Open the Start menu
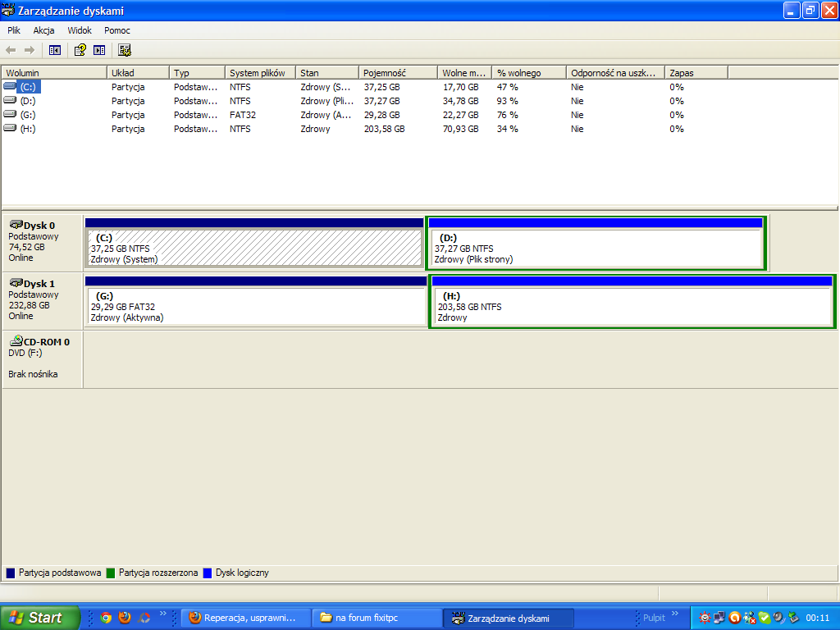Viewport: 840px width, 630px height. coord(39,618)
